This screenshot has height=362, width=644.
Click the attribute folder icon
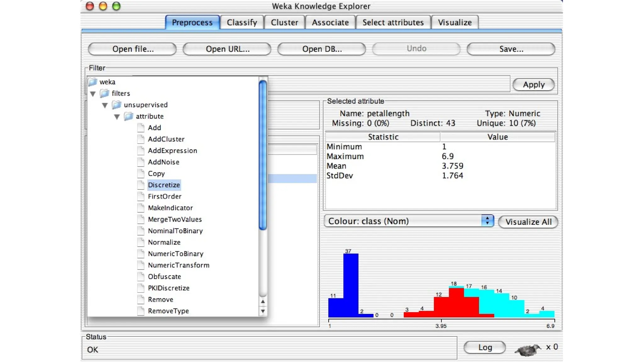point(128,116)
